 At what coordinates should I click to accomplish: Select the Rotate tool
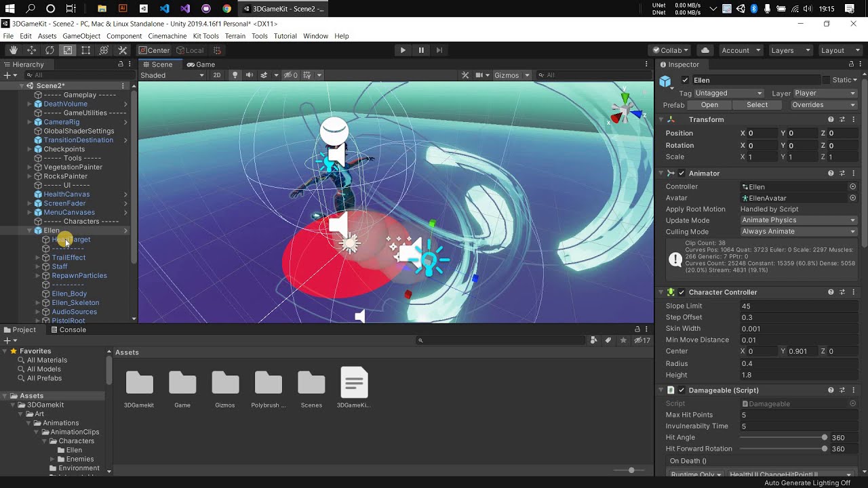pos(50,50)
